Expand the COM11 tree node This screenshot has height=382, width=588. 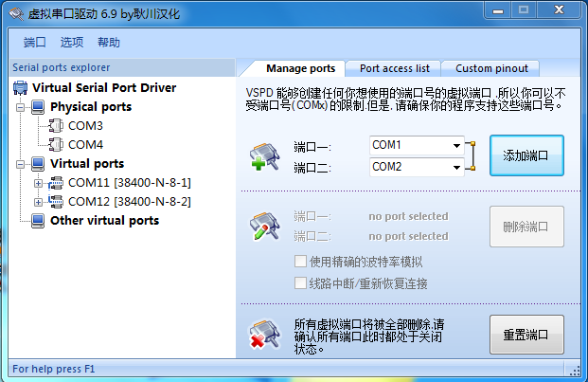pos(38,183)
